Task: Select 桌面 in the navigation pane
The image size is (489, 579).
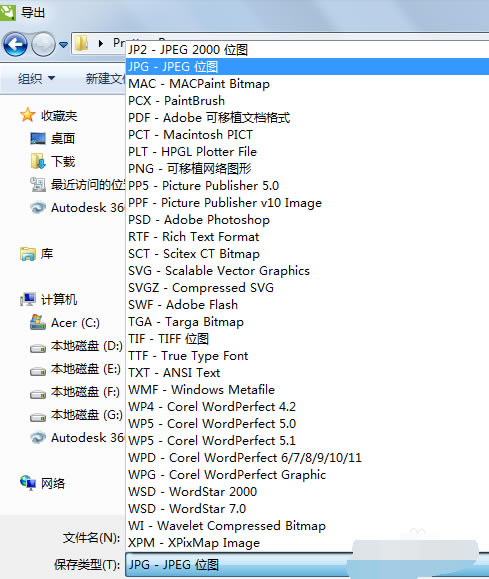Action: [x=52, y=138]
